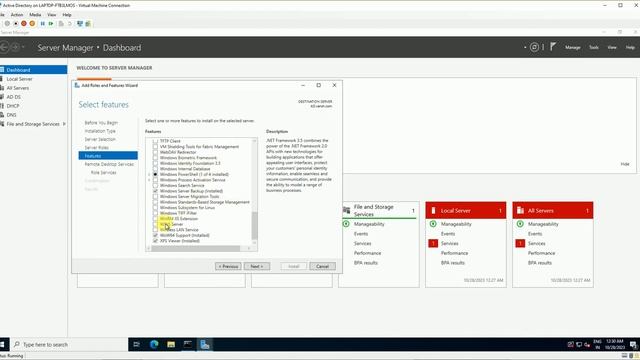
Task: Click Server Manager taskbar icon
Action: tap(205, 344)
